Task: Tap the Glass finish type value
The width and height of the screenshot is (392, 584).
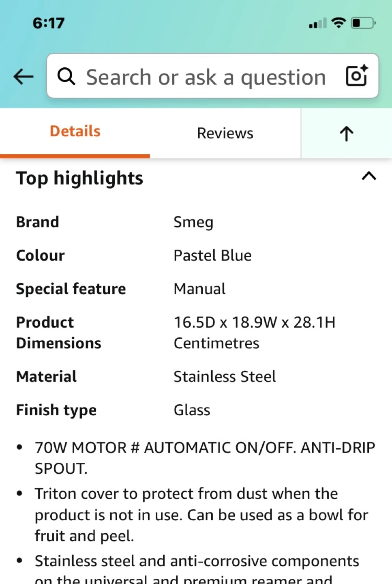Action: click(x=192, y=410)
